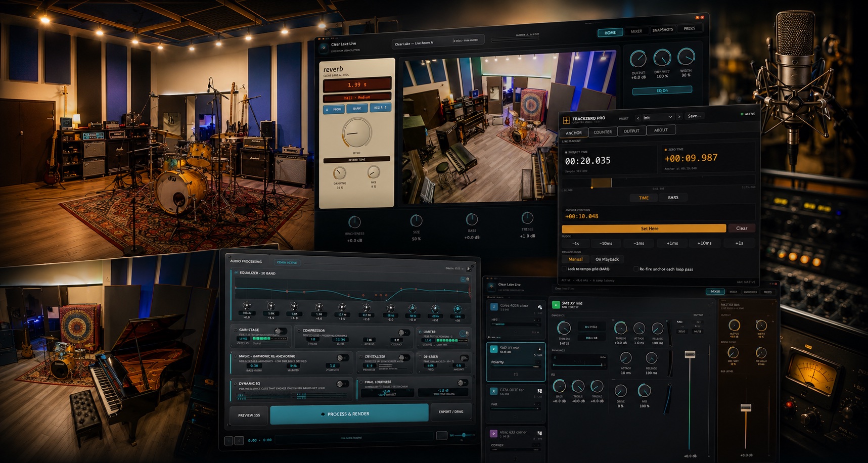This screenshot has width=868, height=463.
Task: Click the teal SM7 XY mid channel list icon
Action: (493, 349)
